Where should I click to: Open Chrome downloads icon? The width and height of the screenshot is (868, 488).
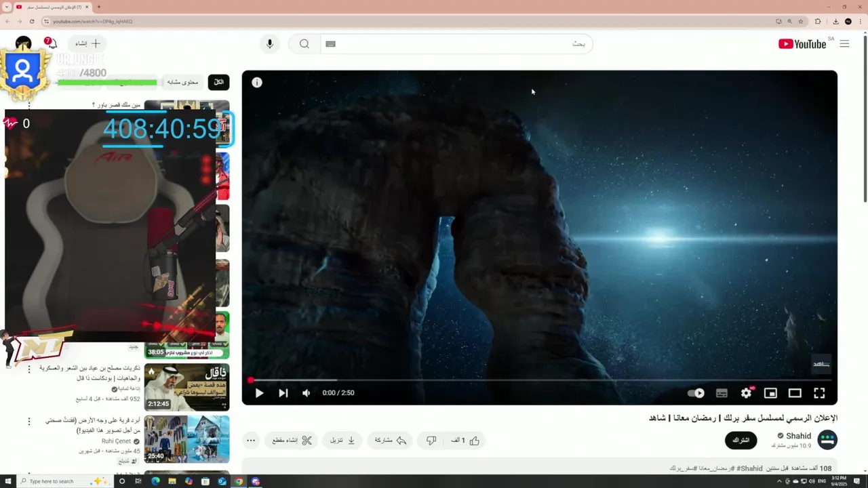click(x=835, y=21)
